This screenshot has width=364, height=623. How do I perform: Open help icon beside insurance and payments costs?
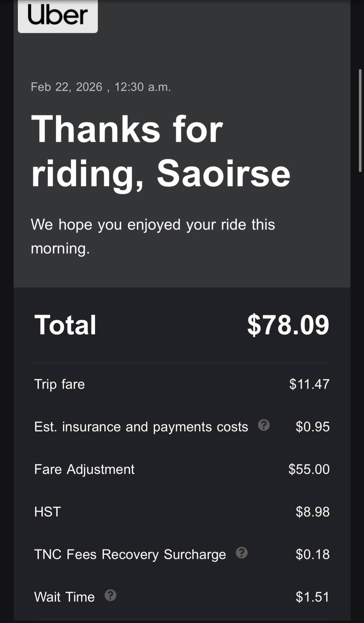point(264,425)
